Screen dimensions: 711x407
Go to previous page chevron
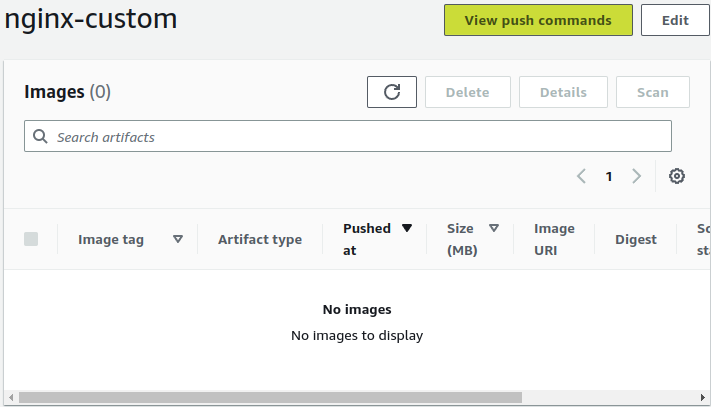(x=581, y=176)
